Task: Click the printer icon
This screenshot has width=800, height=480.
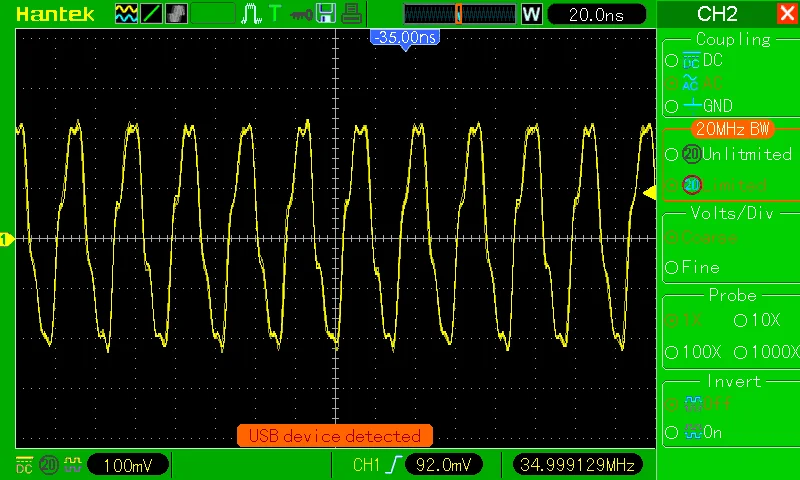Action: pyautogui.click(x=351, y=14)
